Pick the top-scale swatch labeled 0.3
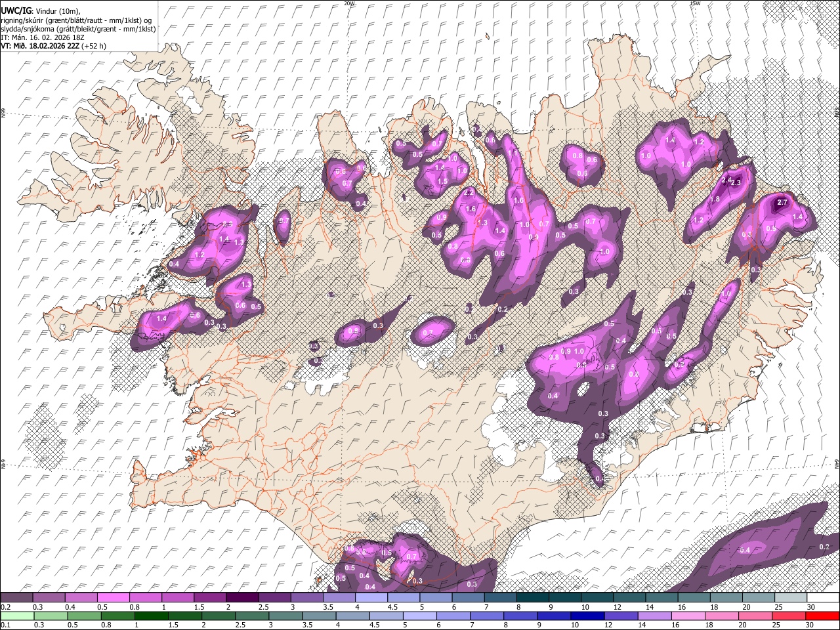The height and width of the screenshot is (630, 840). pyautogui.click(x=49, y=598)
